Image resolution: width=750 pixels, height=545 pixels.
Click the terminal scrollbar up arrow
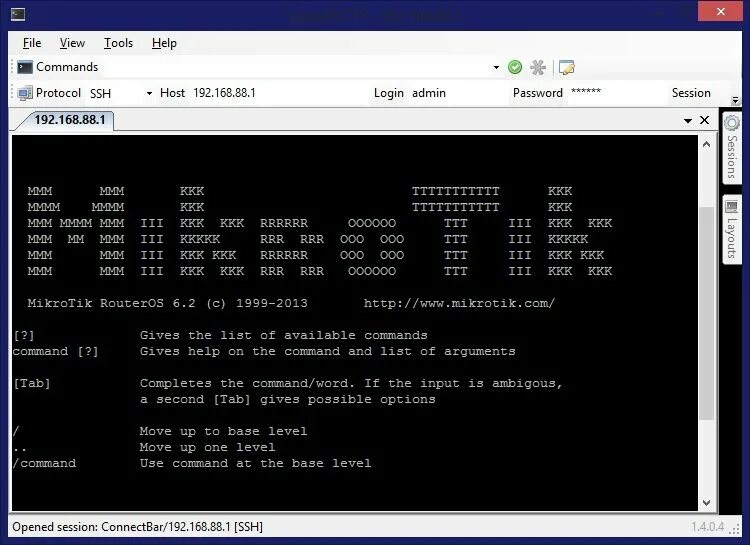click(706, 144)
